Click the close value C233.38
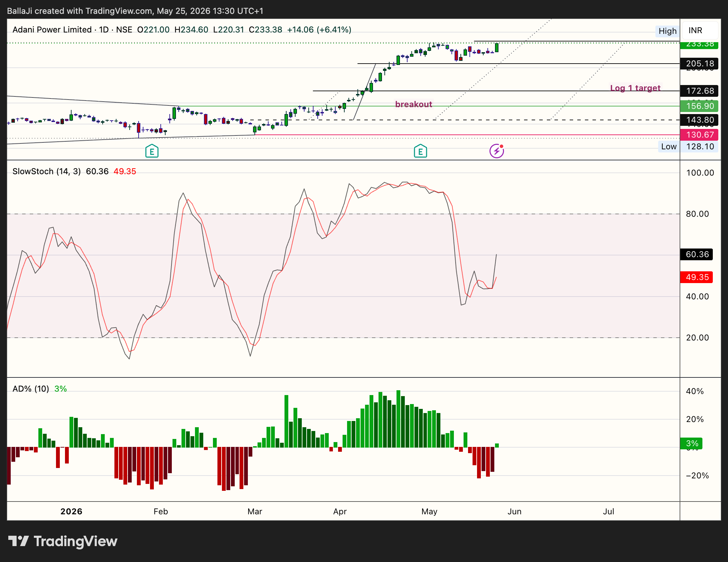Image resolution: width=728 pixels, height=562 pixels. point(265,30)
